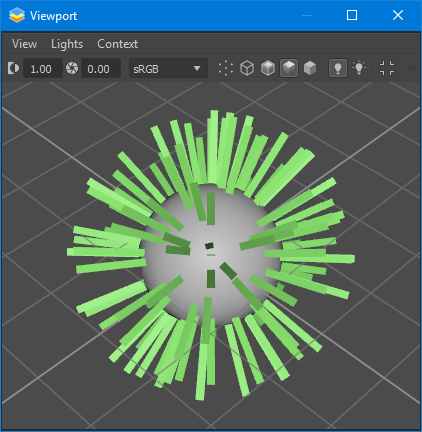This screenshot has height=432, width=422.
Task: Select wireframe-on-shaded cube mode
Action: [x=268, y=68]
